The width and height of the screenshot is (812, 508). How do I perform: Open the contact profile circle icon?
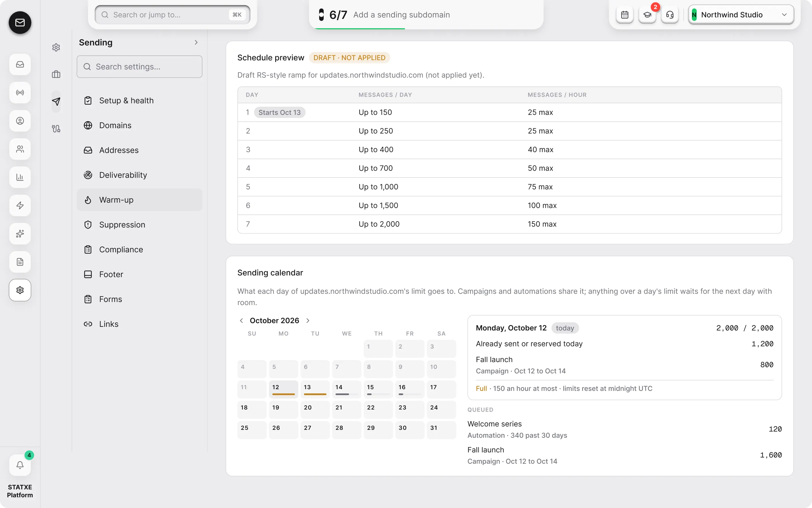20,121
